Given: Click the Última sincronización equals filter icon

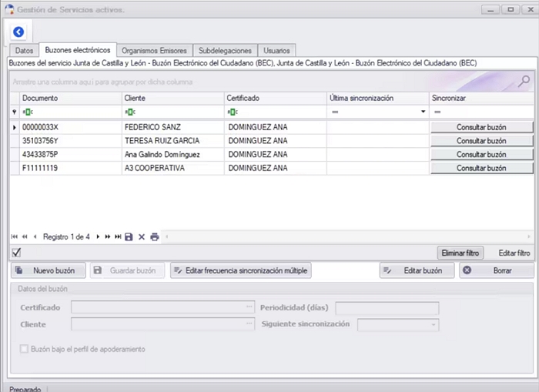Looking at the screenshot, I should (x=335, y=112).
